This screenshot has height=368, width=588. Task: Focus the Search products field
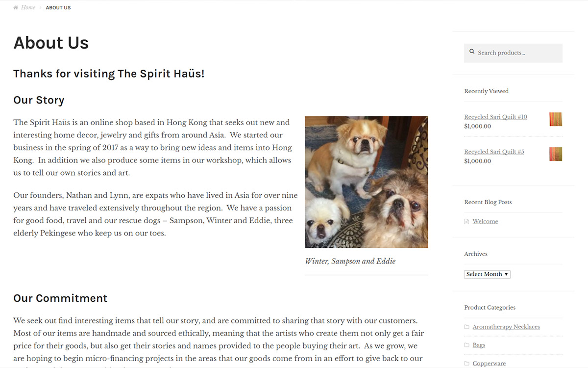pyautogui.click(x=513, y=53)
